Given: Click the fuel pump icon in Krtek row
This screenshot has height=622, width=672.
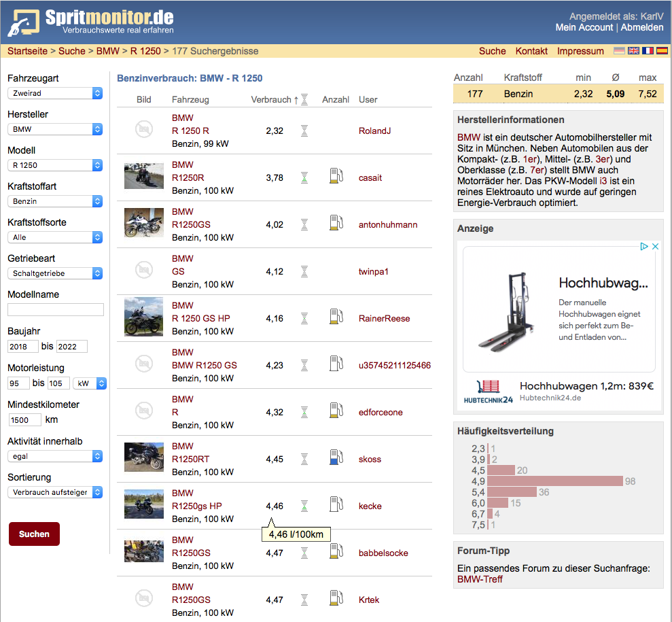Looking at the screenshot, I should coord(336,598).
